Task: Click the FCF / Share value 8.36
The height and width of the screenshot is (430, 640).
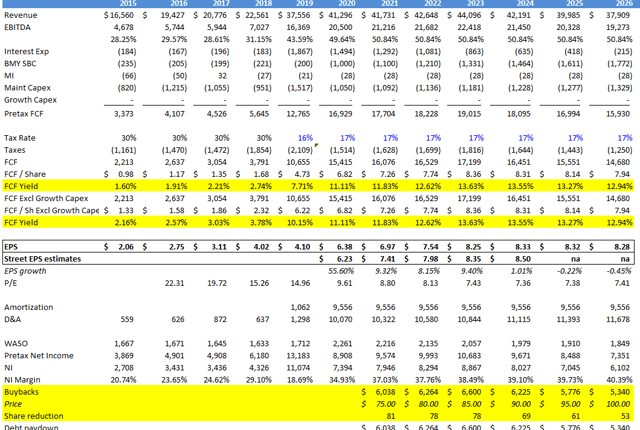Action: pyautogui.click(x=473, y=174)
